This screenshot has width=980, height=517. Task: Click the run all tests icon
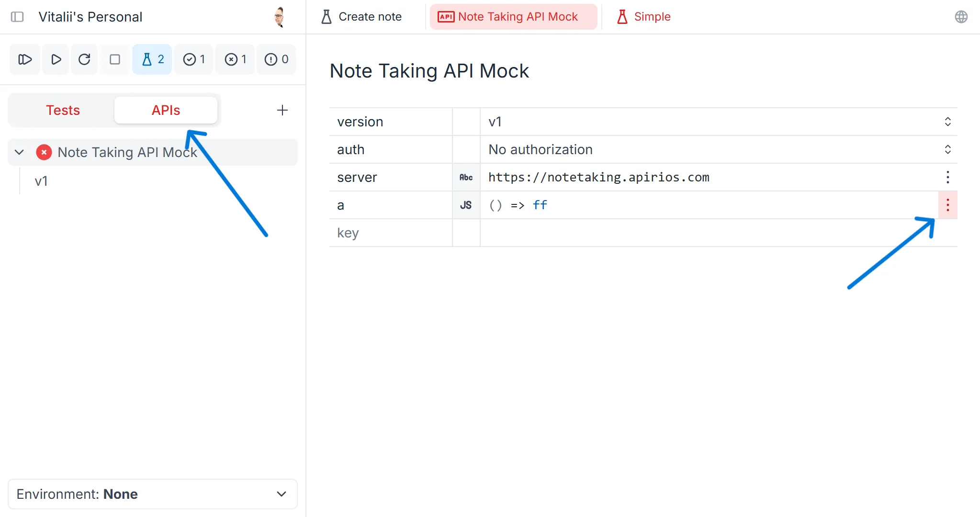(x=24, y=60)
